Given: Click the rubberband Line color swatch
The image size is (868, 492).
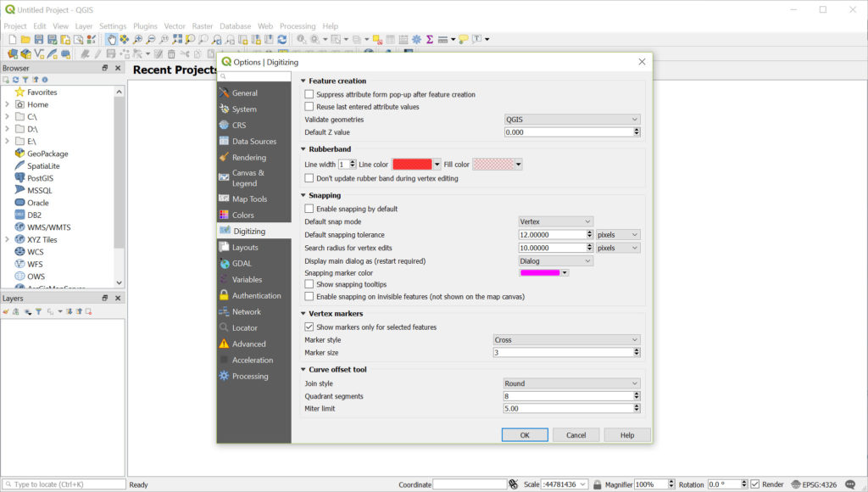Looking at the screenshot, I should point(412,165).
